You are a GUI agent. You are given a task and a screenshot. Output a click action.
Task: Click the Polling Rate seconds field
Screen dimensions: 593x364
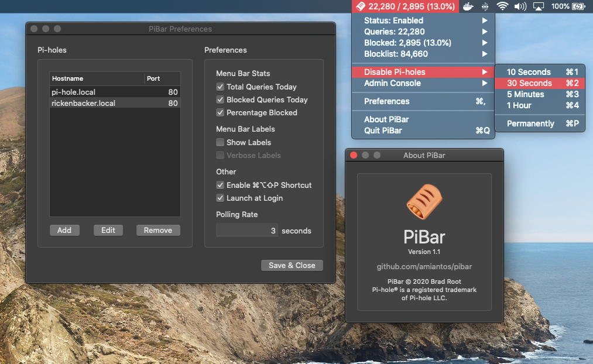[x=247, y=231]
